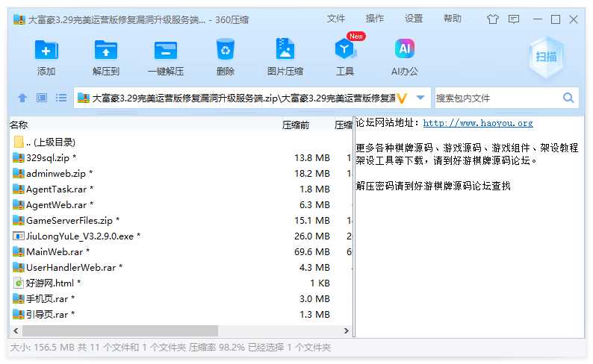Click the horizontal scrollbar left arrow
Screen dimensions: 593x364
click(16, 330)
